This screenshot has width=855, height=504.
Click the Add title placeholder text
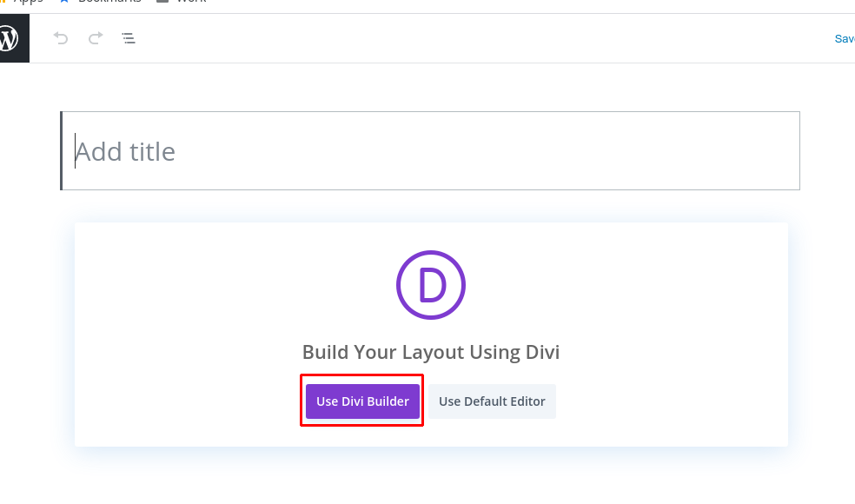(125, 152)
